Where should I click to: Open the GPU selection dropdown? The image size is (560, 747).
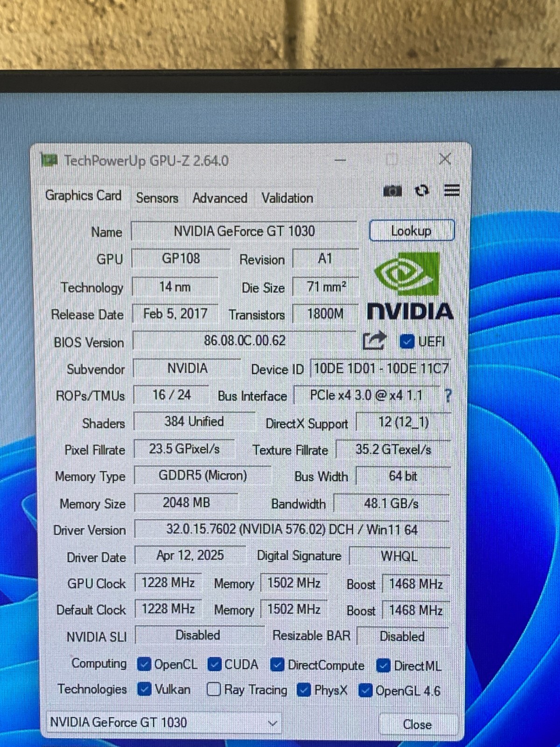[x=164, y=723]
